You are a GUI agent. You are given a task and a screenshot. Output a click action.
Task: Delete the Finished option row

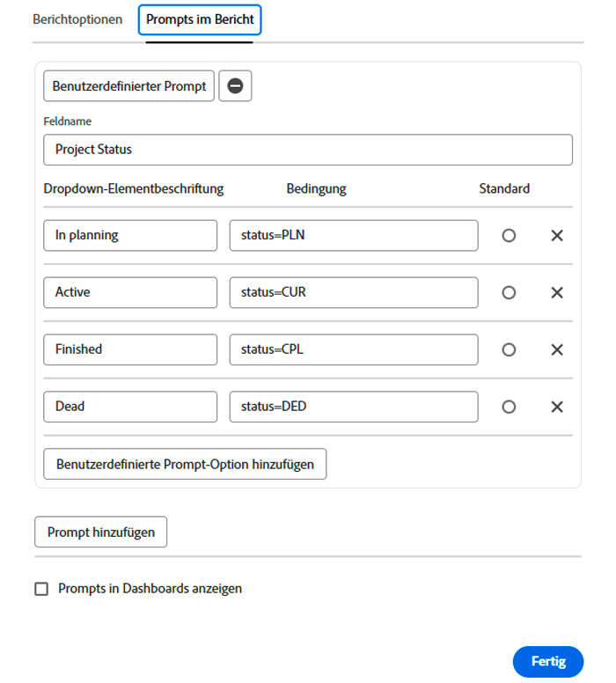[x=556, y=349]
